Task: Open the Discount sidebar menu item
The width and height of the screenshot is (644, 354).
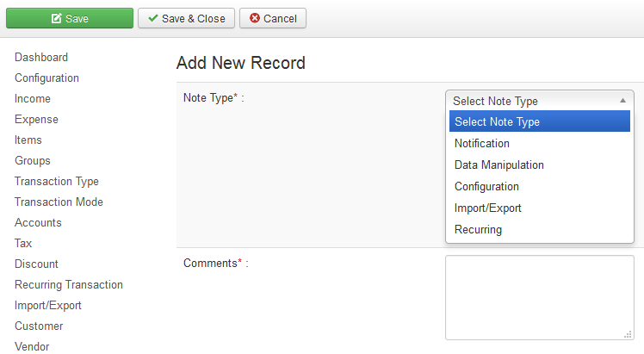Action: [x=36, y=264]
